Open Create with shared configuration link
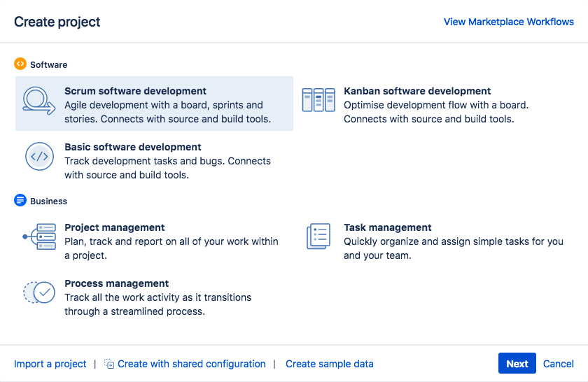Viewport: 588px width, 382px height. (192, 364)
